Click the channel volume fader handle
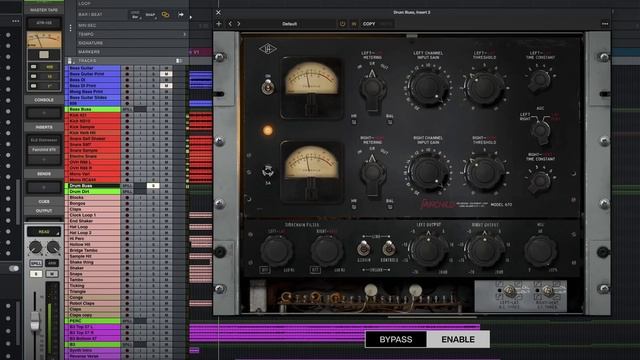Viewport: 640px width, 360px height. coord(35,321)
